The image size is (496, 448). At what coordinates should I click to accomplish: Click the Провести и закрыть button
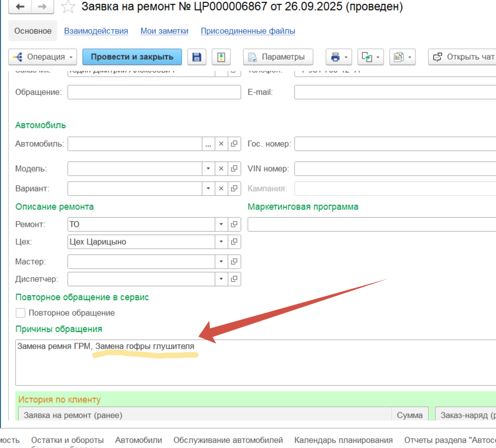(x=132, y=57)
